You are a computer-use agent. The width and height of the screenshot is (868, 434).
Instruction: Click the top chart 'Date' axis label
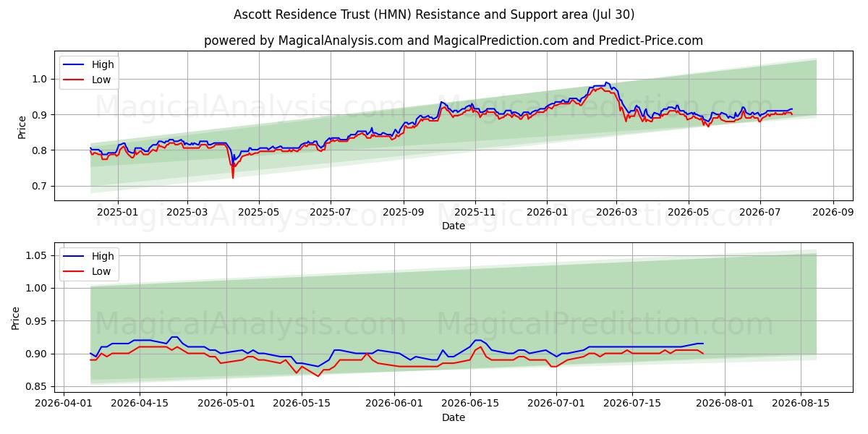click(454, 226)
